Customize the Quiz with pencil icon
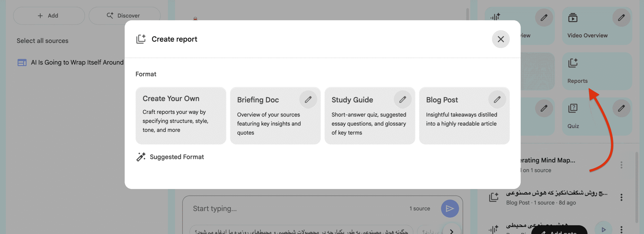The image size is (644, 234). point(621,108)
